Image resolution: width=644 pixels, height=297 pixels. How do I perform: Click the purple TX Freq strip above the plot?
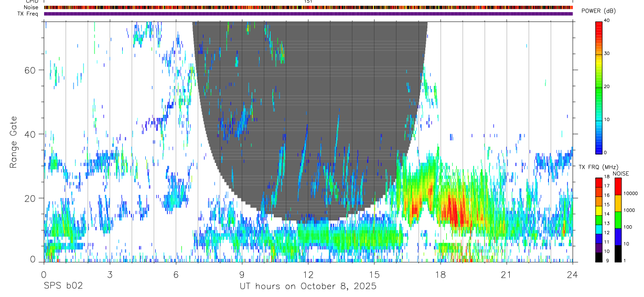[x=308, y=14]
